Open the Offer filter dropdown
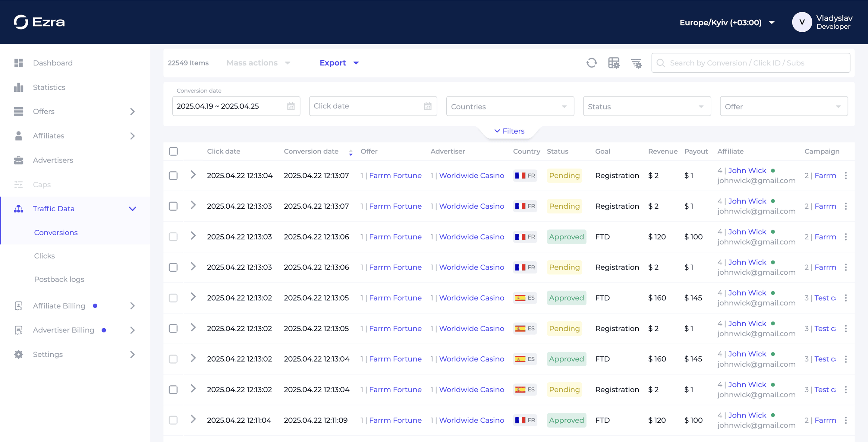The height and width of the screenshot is (442, 868). click(784, 106)
